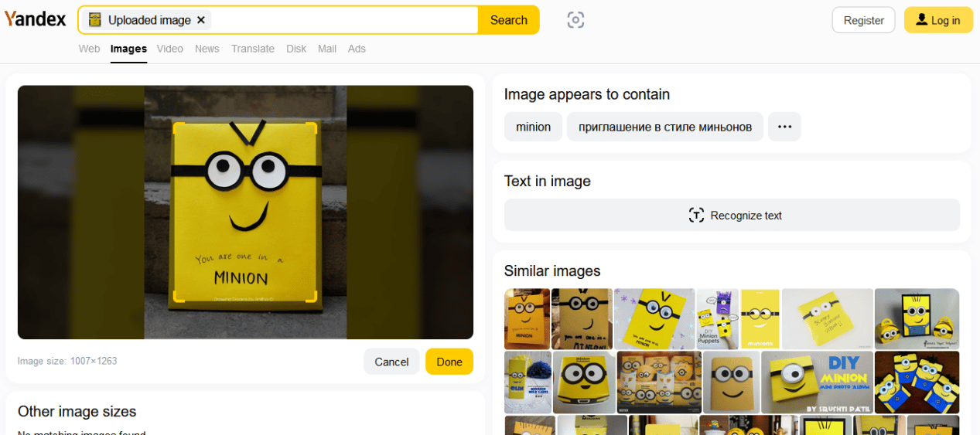Open first similar image with MINION text card
980x435 pixels.
point(527,318)
